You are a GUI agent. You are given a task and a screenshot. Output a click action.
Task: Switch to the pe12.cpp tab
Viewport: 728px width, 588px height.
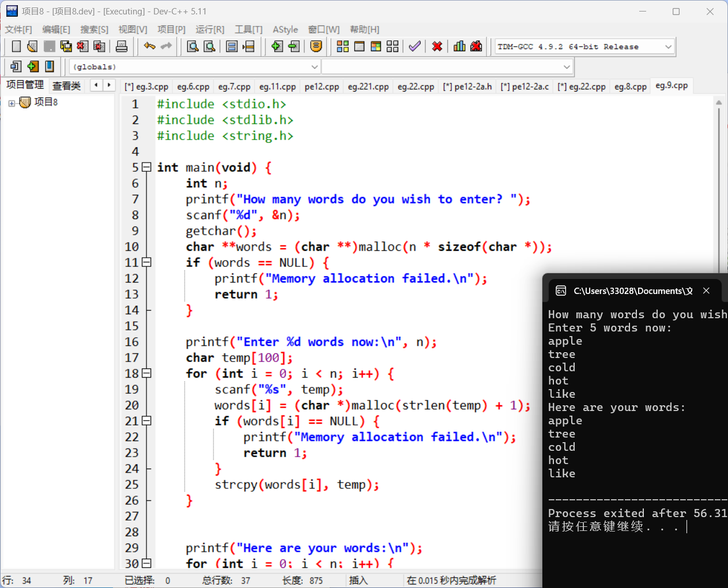[322, 86]
